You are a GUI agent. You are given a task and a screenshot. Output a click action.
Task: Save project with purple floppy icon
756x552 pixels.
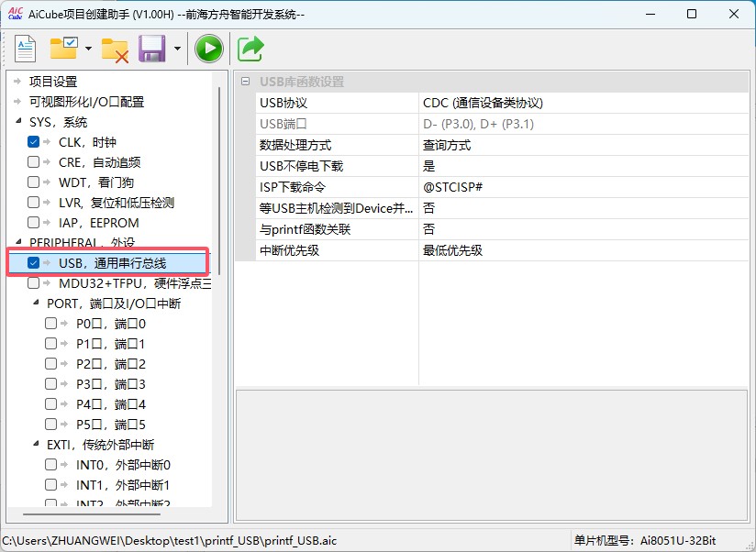tap(152, 49)
